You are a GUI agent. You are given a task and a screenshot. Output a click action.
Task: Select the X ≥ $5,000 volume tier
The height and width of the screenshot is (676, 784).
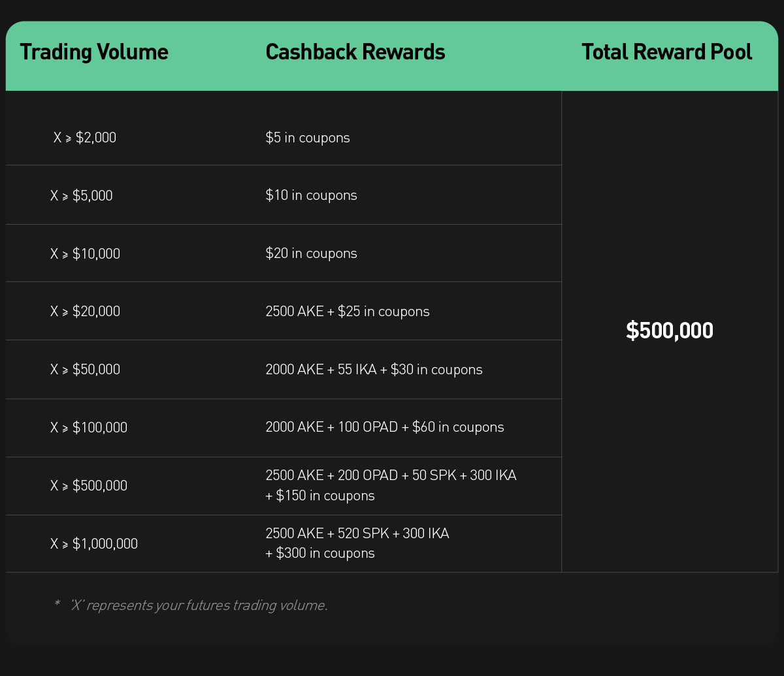point(82,195)
